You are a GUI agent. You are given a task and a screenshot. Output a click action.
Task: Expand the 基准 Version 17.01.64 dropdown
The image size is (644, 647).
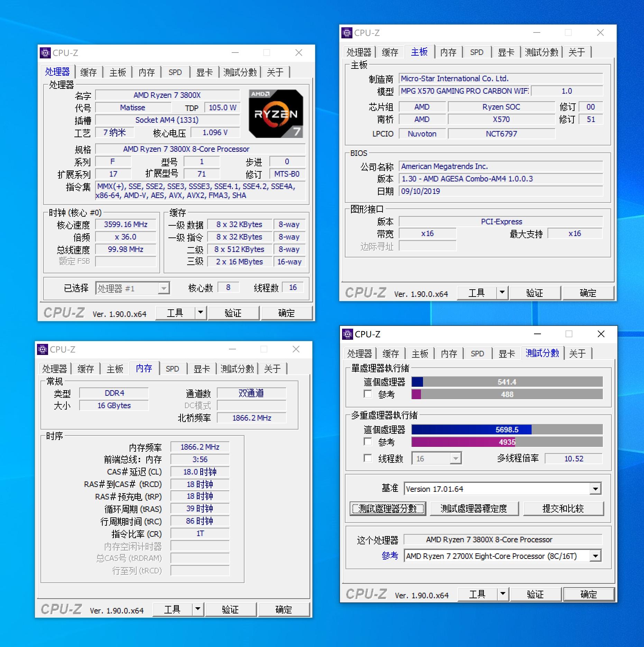pos(595,489)
